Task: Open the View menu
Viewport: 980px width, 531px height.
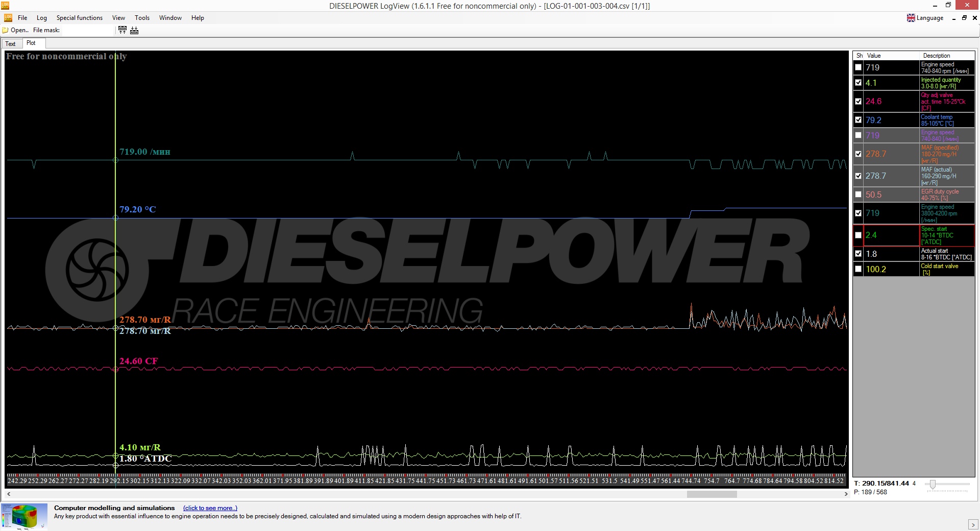Action: [118, 18]
